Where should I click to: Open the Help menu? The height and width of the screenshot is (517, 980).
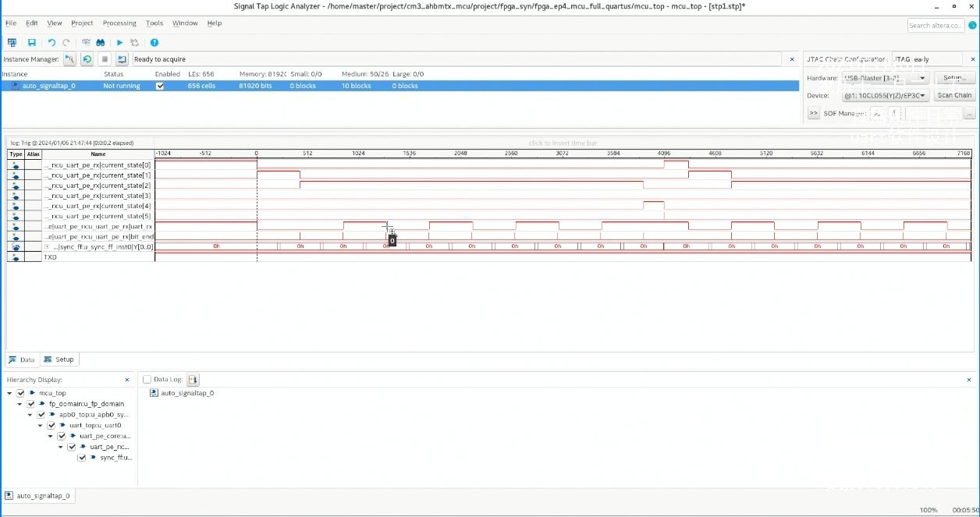click(x=215, y=23)
